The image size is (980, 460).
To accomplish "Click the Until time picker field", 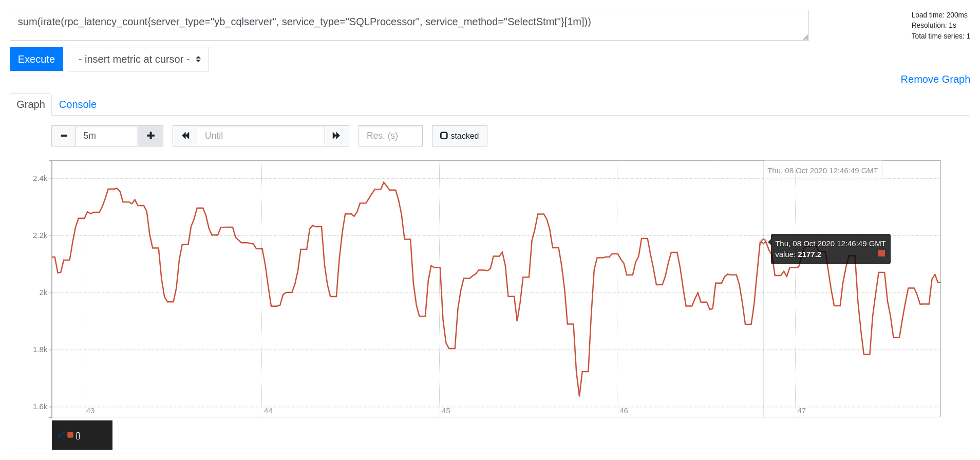I will click(x=260, y=136).
